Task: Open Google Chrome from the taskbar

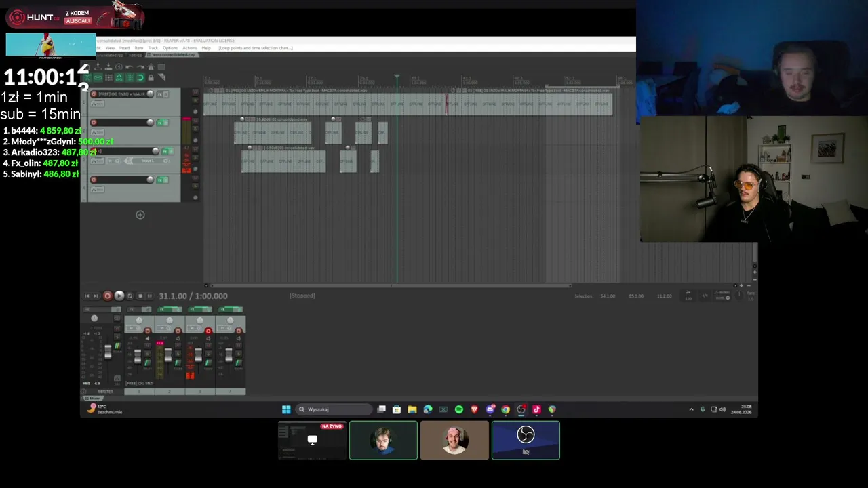Action: [506, 409]
